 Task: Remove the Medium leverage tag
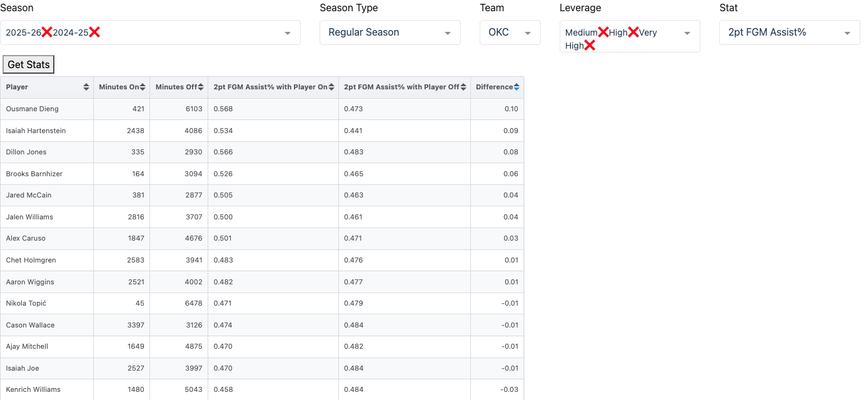click(x=603, y=32)
